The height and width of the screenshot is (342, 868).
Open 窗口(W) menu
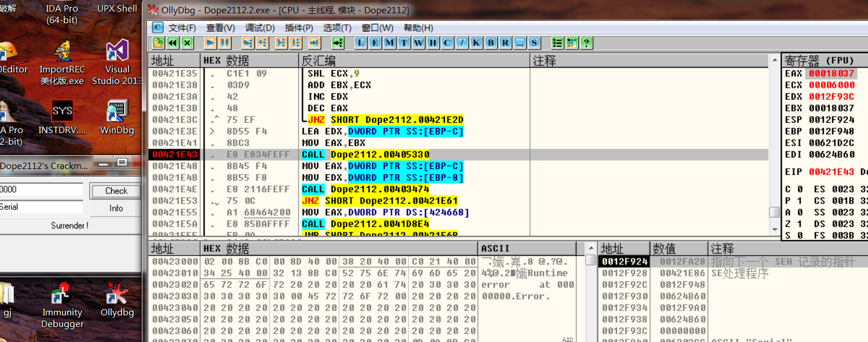coord(377,28)
